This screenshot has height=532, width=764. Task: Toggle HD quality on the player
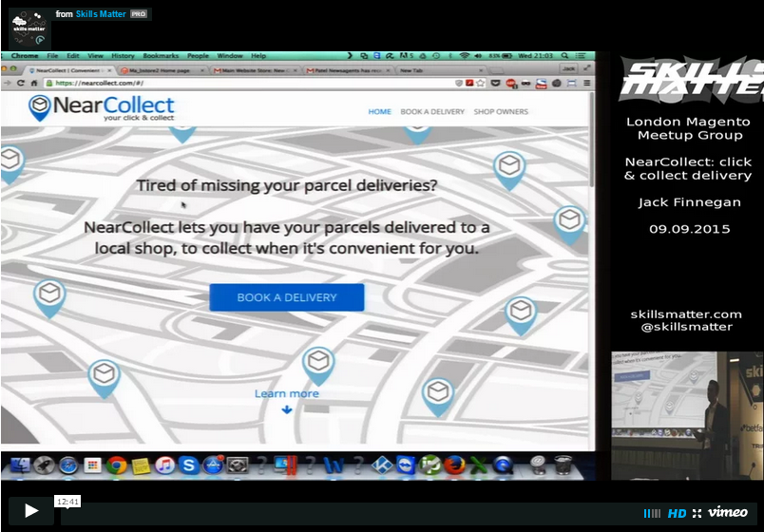click(677, 513)
